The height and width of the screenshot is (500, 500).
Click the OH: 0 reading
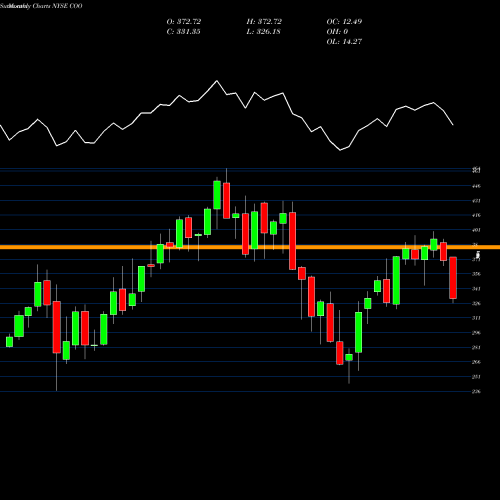[x=337, y=31]
